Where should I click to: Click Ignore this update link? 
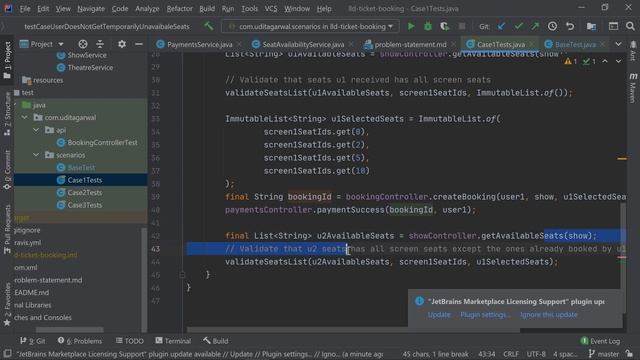pyautogui.click(x=549, y=315)
